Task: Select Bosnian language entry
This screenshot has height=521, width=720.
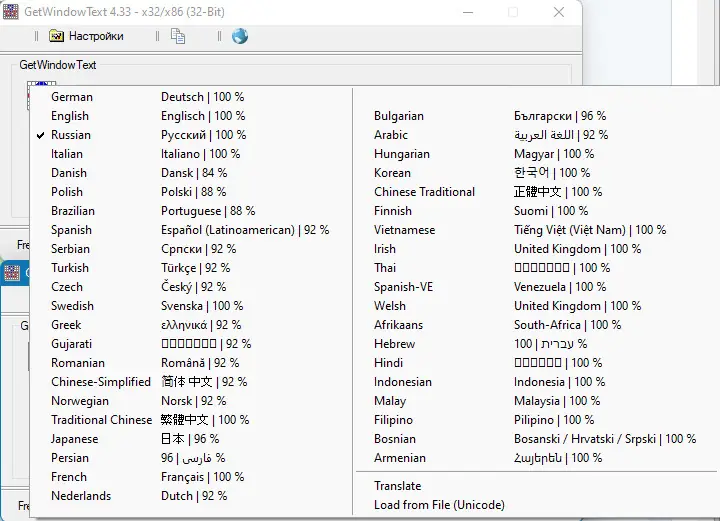Action: click(x=536, y=439)
